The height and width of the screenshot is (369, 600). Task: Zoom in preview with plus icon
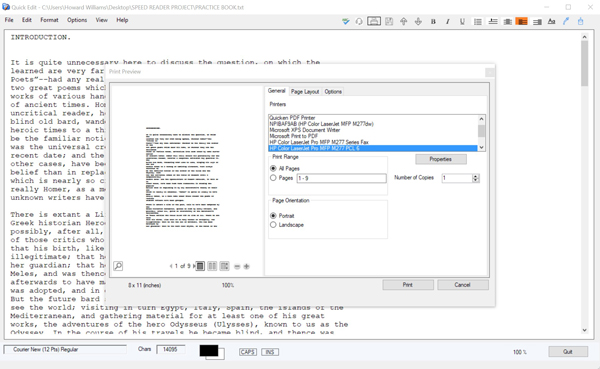[246, 266]
